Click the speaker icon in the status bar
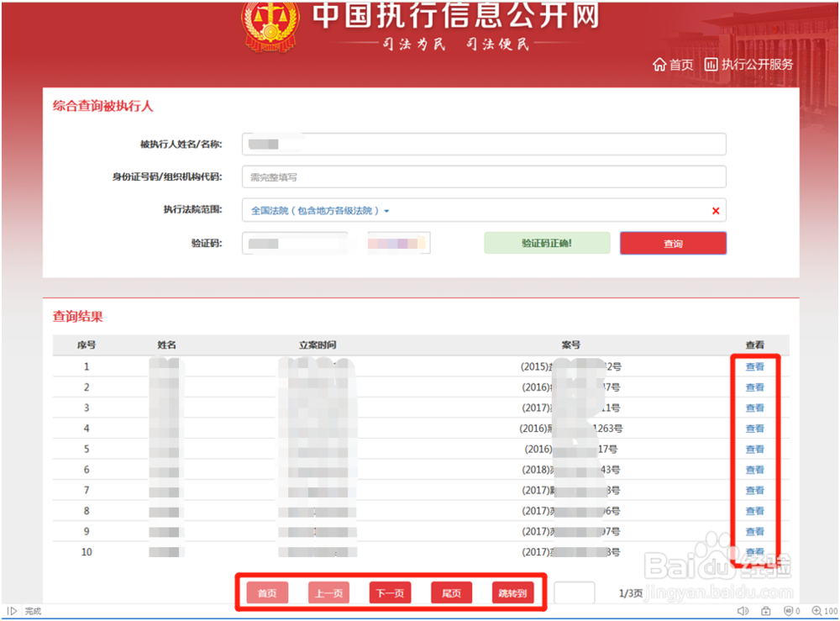Screen dimensions: 840x621 pyautogui.click(x=742, y=610)
